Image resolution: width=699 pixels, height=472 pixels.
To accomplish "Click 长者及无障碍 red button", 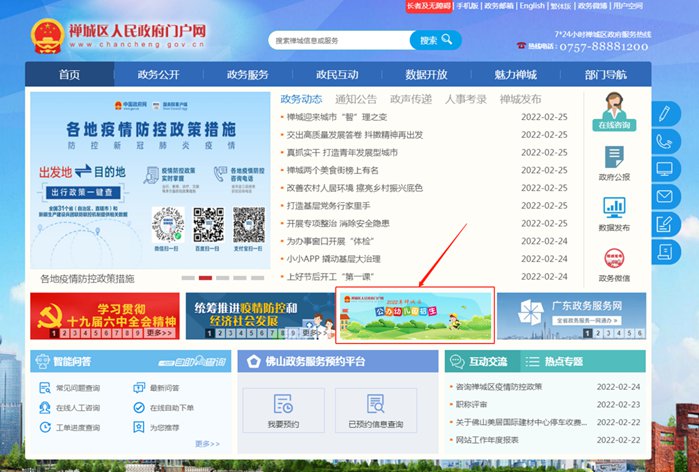I will [428, 6].
